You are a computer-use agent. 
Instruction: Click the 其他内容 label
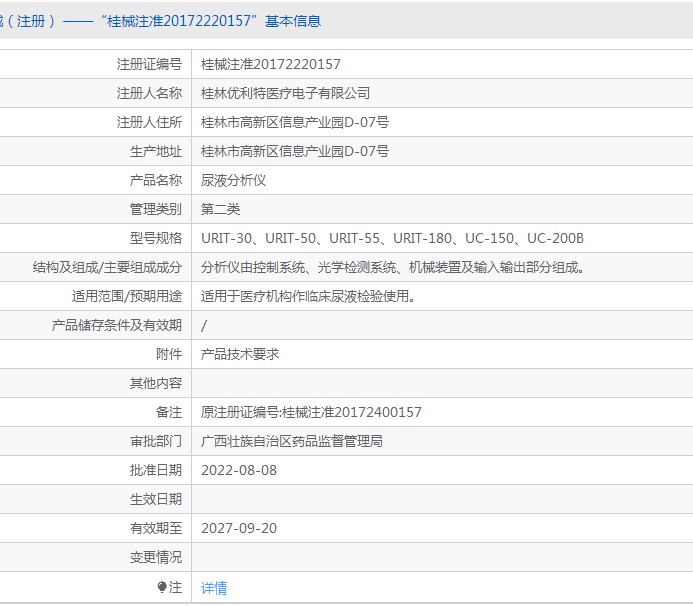156,383
